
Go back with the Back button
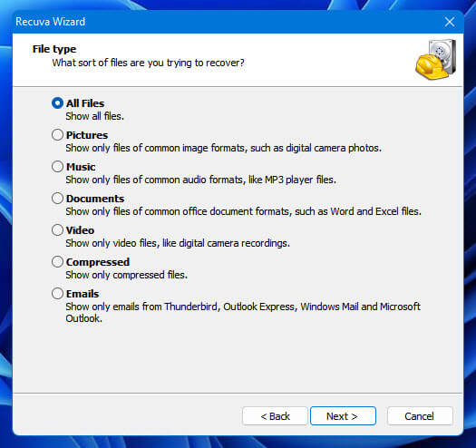click(x=275, y=415)
